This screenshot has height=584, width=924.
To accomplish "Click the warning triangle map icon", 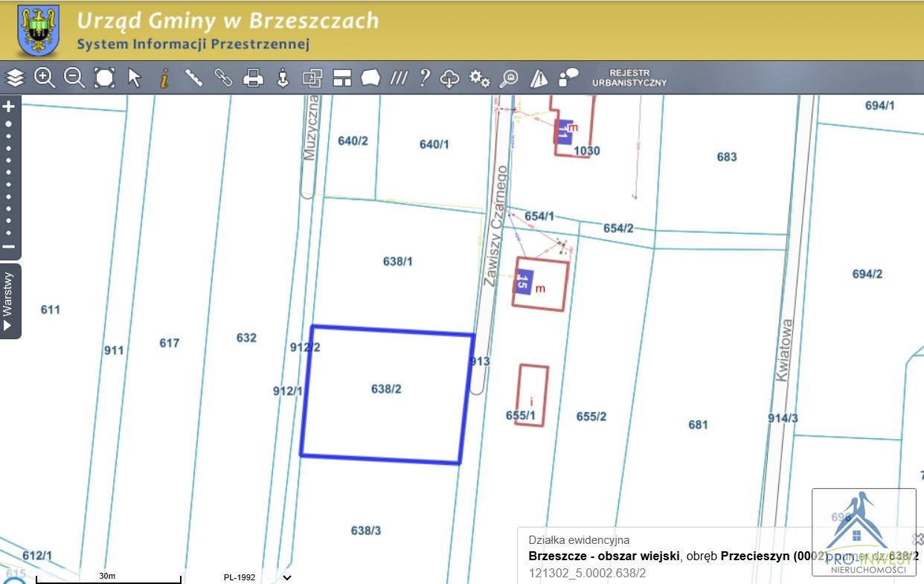I will [539, 77].
